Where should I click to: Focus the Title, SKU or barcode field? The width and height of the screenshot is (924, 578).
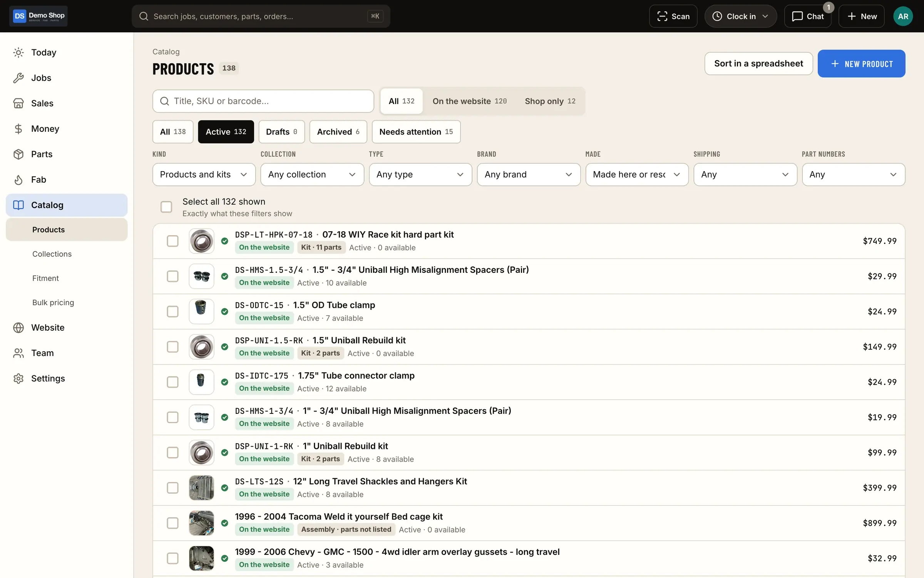click(263, 101)
